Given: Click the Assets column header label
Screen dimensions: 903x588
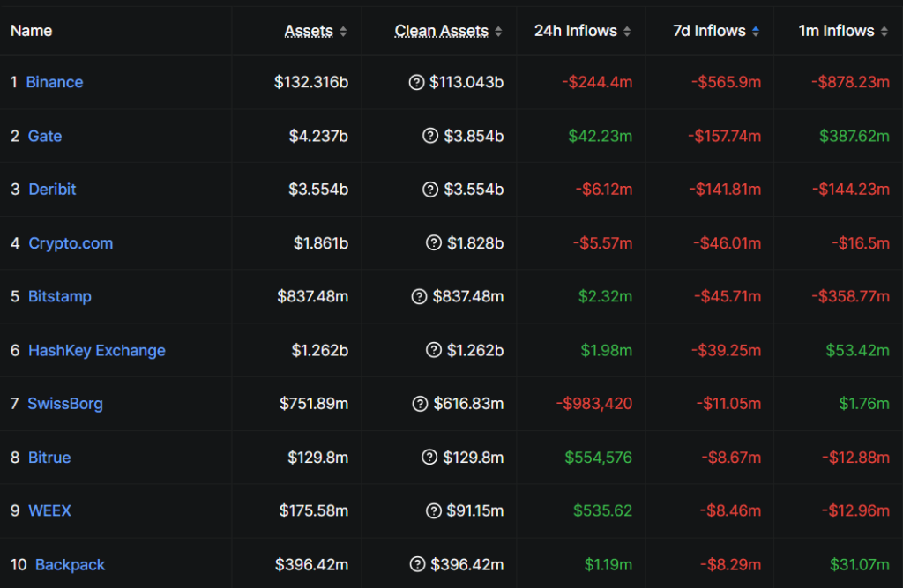Looking at the screenshot, I should click(309, 31).
